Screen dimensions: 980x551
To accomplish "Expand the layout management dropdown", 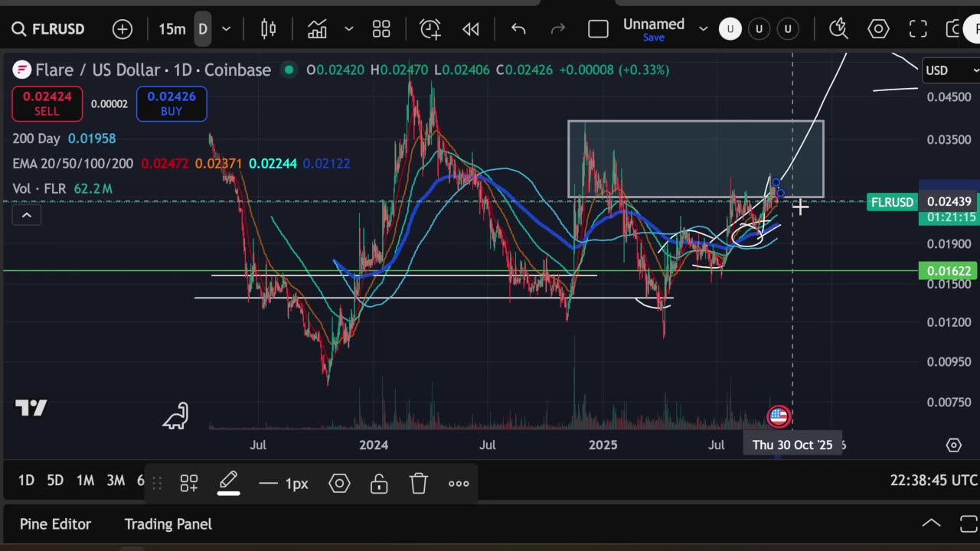I will (703, 29).
